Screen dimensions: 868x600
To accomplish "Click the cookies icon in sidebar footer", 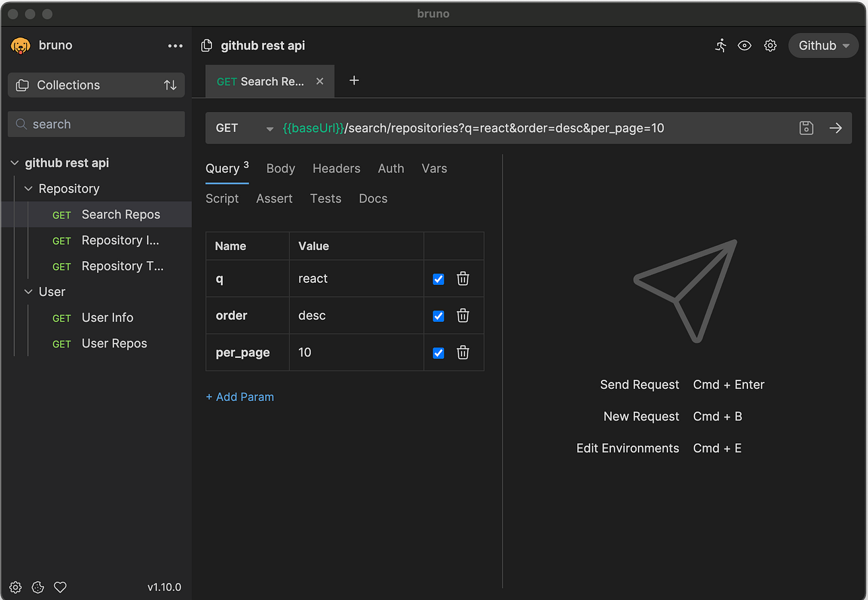I will 38,587.
